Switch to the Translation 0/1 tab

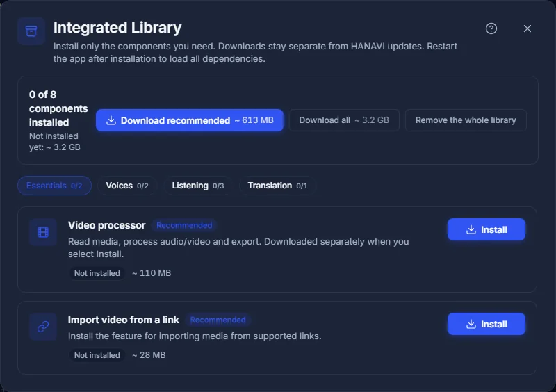277,186
